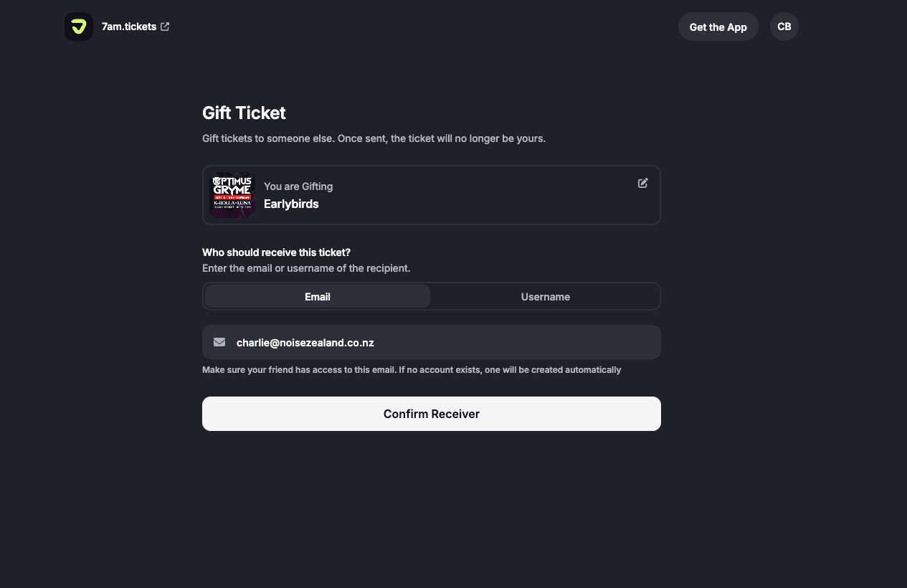Viewport: 907px width, 588px height.
Task: Click the edit pencil icon on gifting card
Action: [643, 183]
